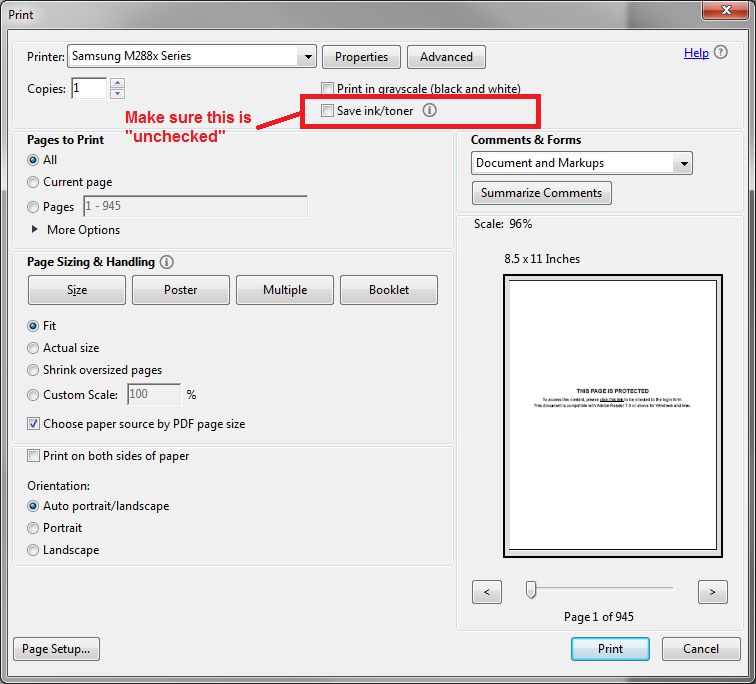The image size is (756, 684).
Task: Go to previous preview page arrow
Action: (x=486, y=592)
